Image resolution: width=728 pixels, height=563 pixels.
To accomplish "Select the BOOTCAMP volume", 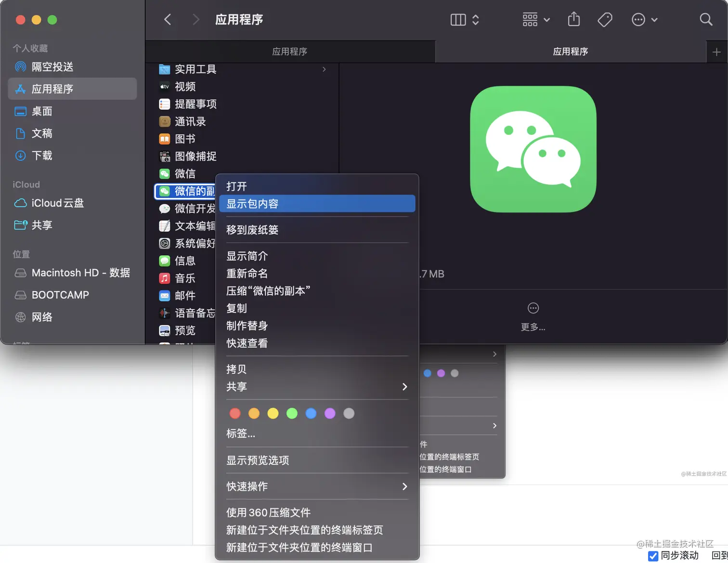I will 73,295.
